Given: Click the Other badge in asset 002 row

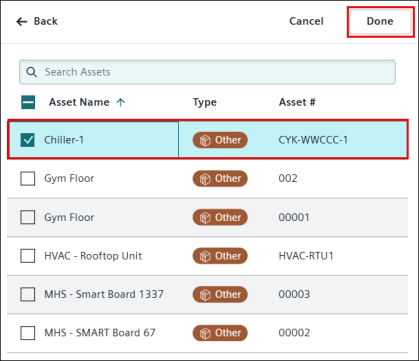Looking at the screenshot, I should (220, 178).
